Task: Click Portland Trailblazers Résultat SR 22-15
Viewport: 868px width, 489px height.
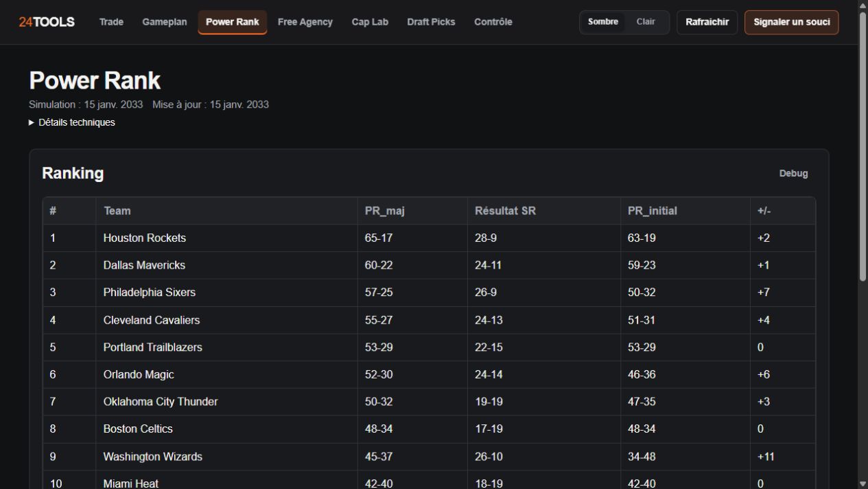Action: pyautogui.click(x=489, y=348)
